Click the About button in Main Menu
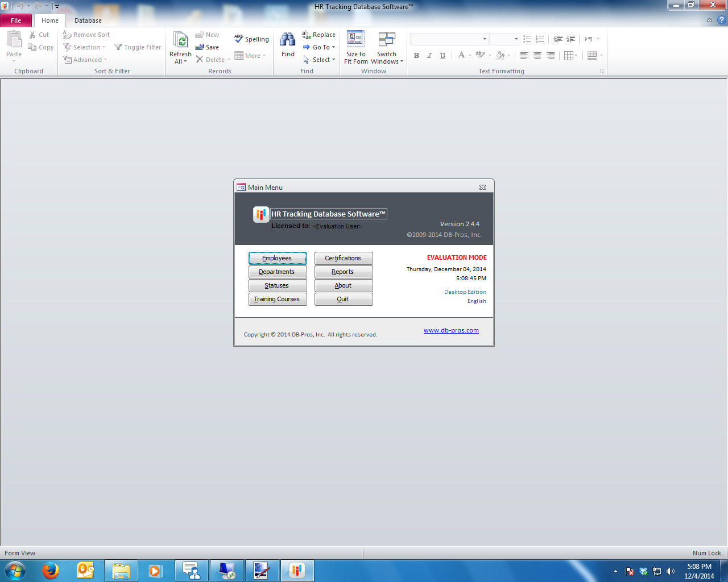 tap(344, 285)
